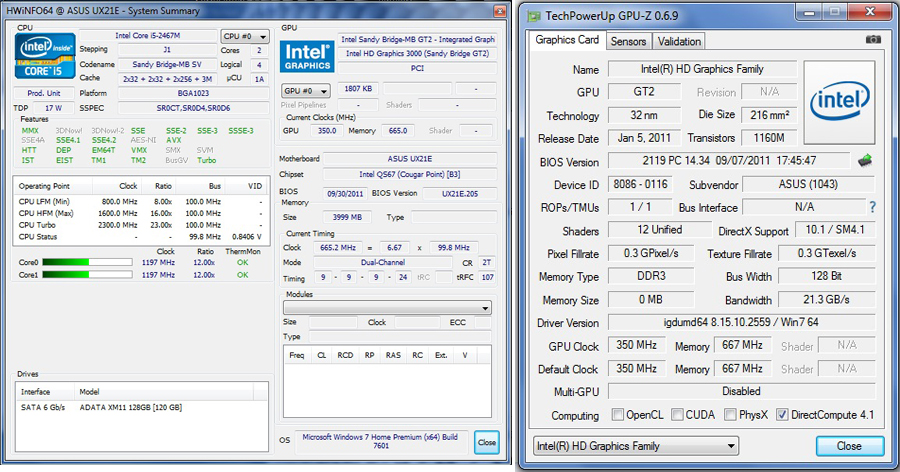Toggle the OpenCL checkbox

pyautogui.click(x=618, y=415)
